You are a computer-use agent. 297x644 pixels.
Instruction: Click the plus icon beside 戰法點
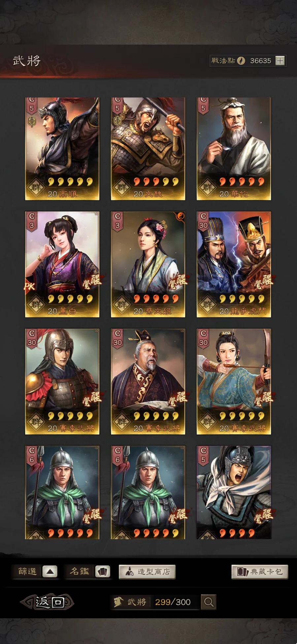tap(280, 61)
